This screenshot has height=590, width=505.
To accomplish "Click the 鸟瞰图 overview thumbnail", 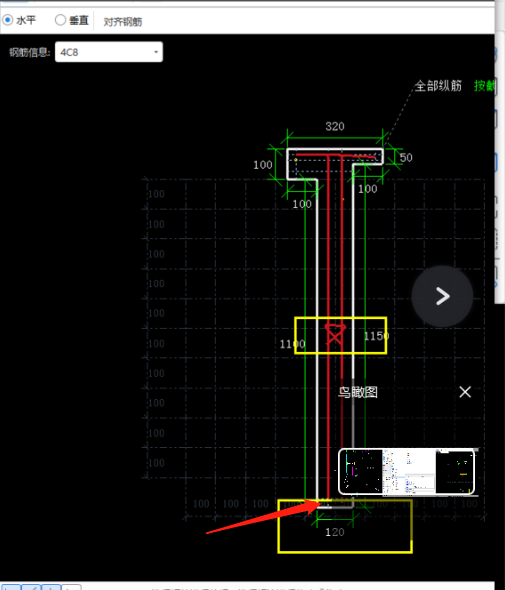I will [406, 471].
